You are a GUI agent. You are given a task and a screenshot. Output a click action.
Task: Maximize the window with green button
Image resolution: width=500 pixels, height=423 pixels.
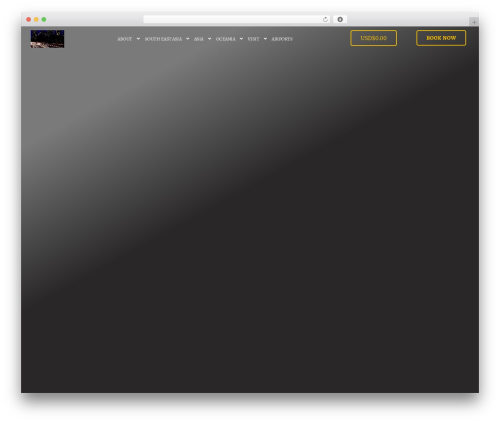pyautogui.click(x=44, y=19)
